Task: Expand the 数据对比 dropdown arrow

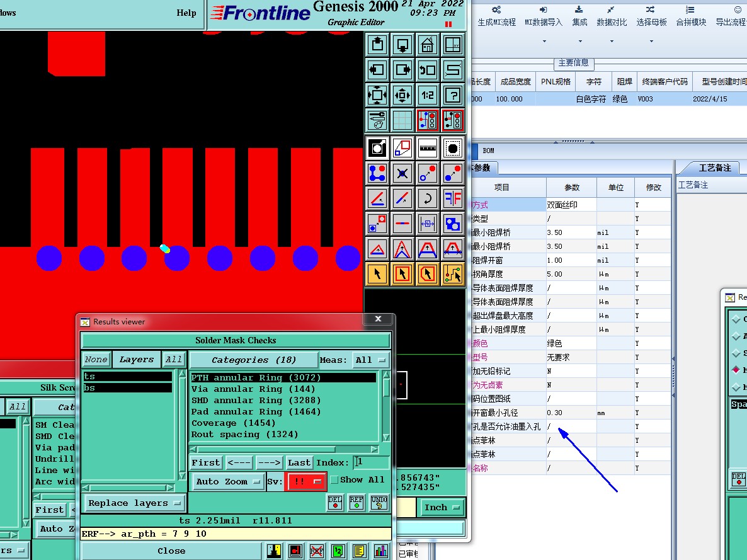Action: (612, 42)
